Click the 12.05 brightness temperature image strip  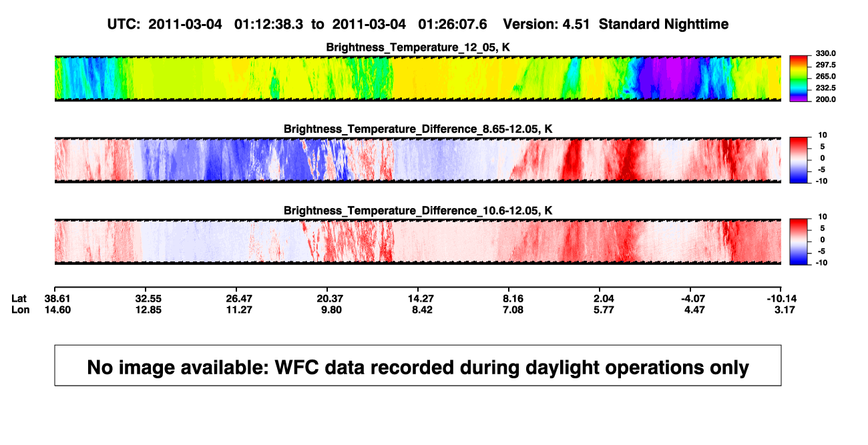pyautogui.click(x=418, y=78)
